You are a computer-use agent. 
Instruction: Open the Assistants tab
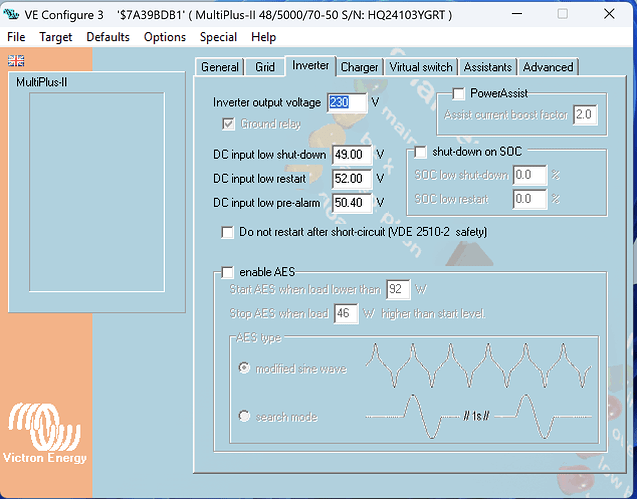488,67
